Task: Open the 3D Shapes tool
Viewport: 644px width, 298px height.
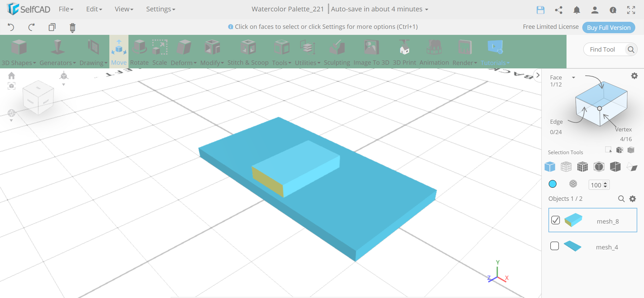Action: [x=19, y=52]
